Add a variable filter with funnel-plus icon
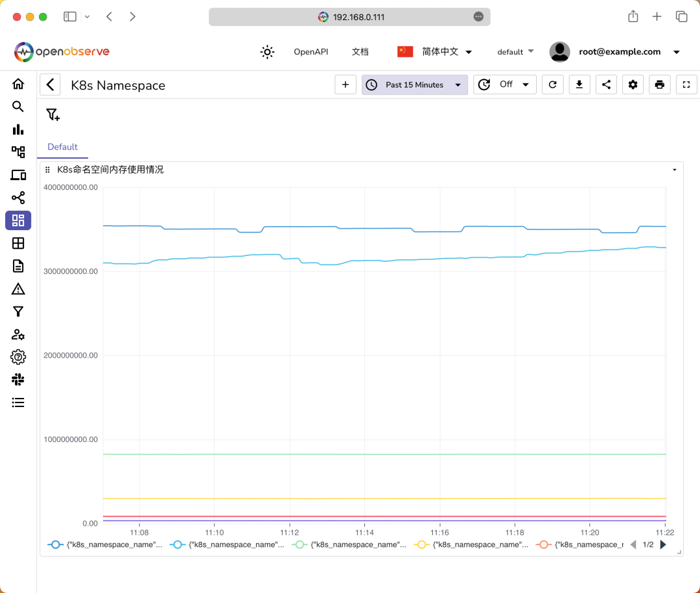This screenshot has width=700, height=593. click(x=52, y=115)
